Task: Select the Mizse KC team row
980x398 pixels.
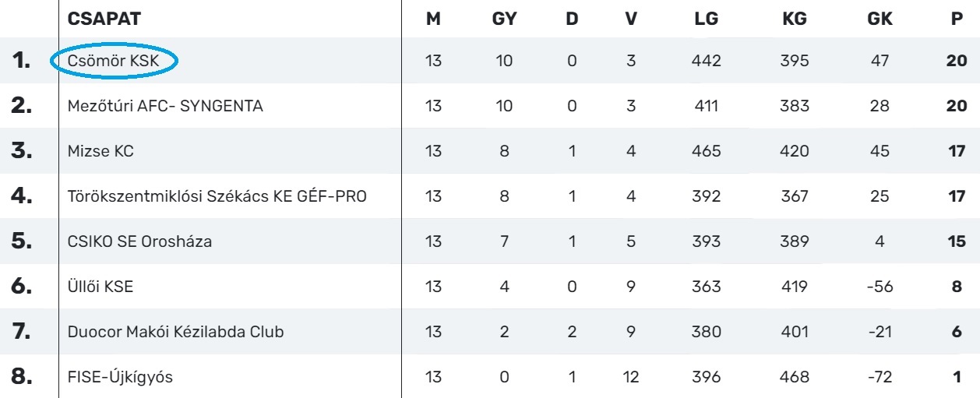Action: (101, 152)
